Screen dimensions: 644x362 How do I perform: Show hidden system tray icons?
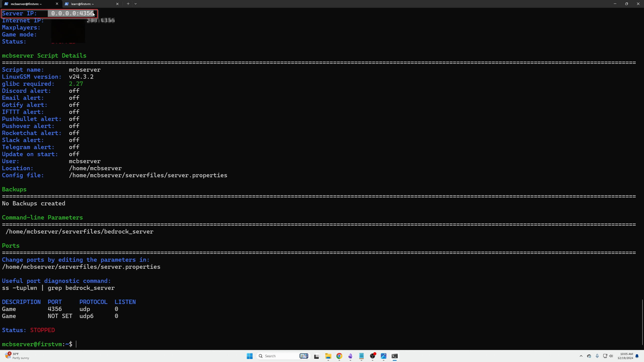pyautogui.click(x=581, y=356)
